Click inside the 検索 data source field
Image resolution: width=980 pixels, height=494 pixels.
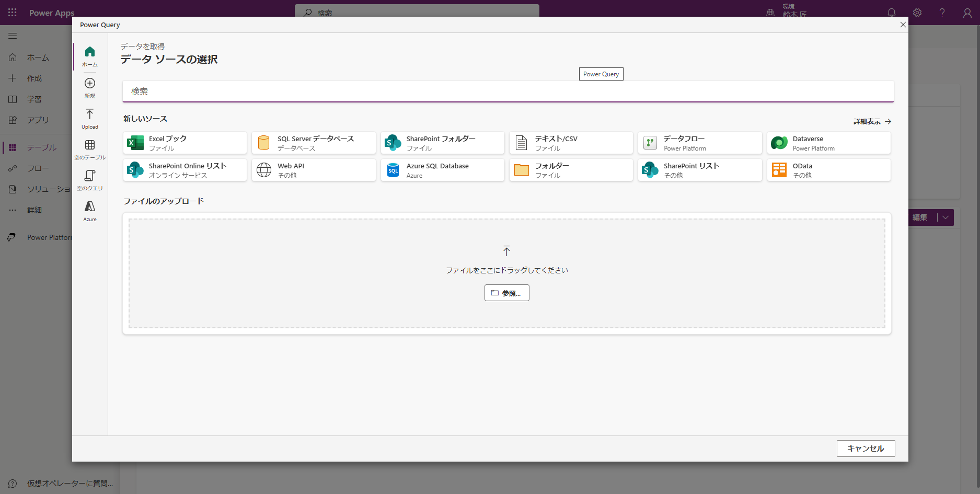pos(507,91)
